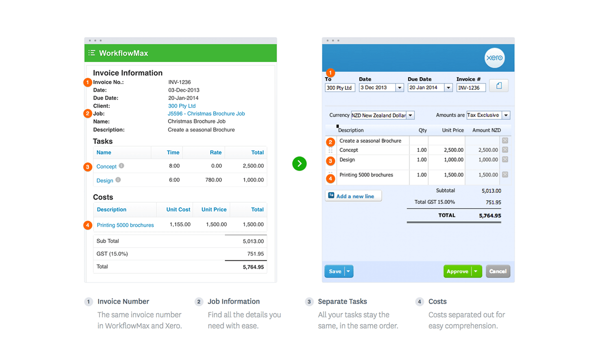Open the J5596 - Christmas Brochure Job link

(206, 114)
